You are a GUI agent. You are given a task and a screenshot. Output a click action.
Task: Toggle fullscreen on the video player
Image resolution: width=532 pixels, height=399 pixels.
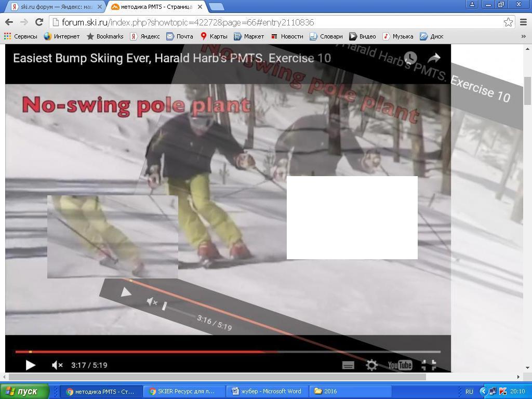429,365
